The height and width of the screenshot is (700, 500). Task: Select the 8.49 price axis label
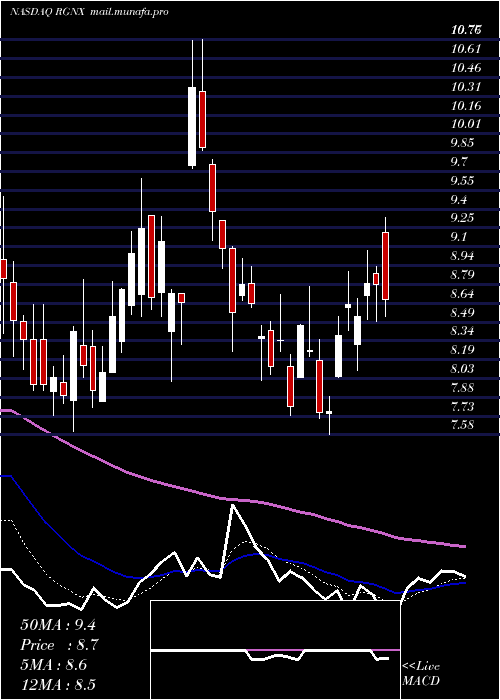[462, 312]
